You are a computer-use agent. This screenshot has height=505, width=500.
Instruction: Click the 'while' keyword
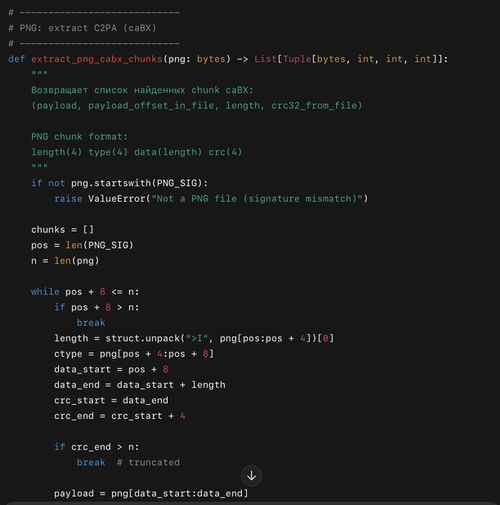coord(45,292)
